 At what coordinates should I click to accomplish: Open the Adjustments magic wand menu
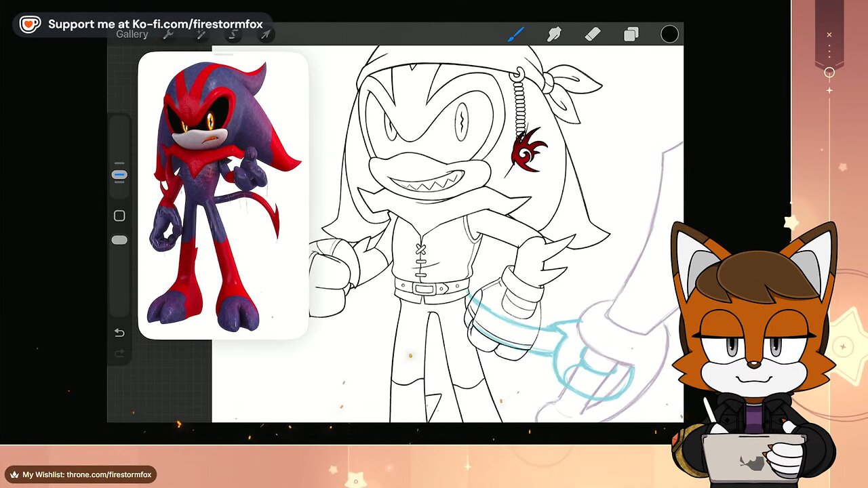[201, 35]
